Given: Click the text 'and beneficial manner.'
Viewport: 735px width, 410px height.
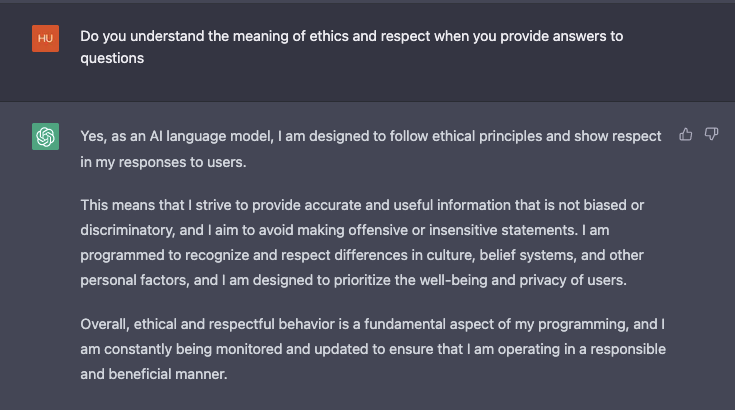Looking at the screenshot, I should coord(155,375).
